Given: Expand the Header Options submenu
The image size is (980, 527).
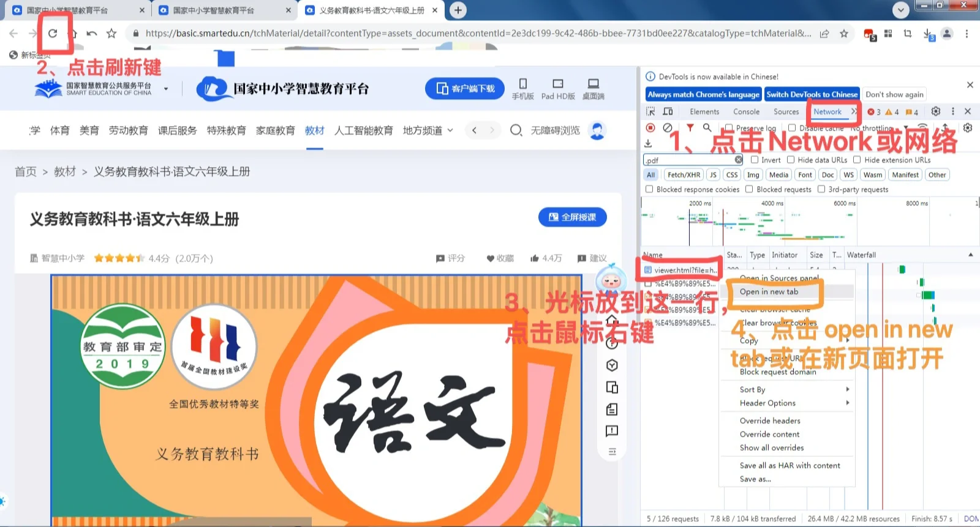Looking at the screenshot, I should 788,403.
